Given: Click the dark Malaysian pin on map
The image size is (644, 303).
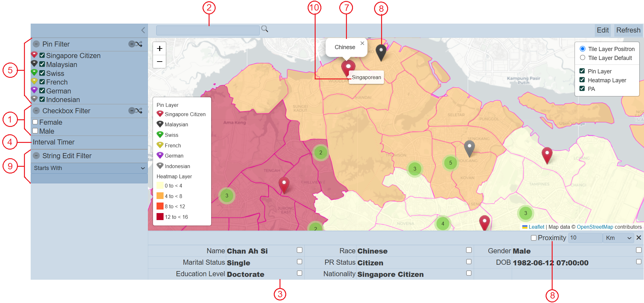Looking at the screenshot, I should (381, 51).
